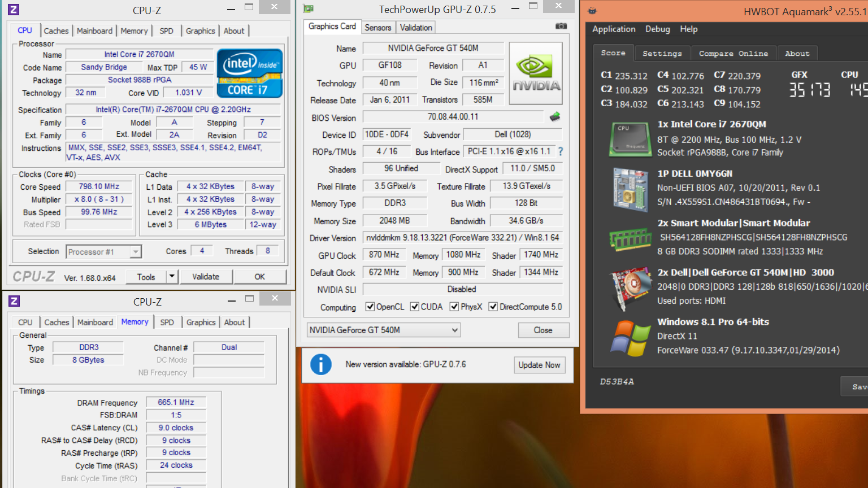The width and height of the screenshot is (868, 488).
Task: Click the green RAM module icon in Aquamark
Action: tap(631, 239)
